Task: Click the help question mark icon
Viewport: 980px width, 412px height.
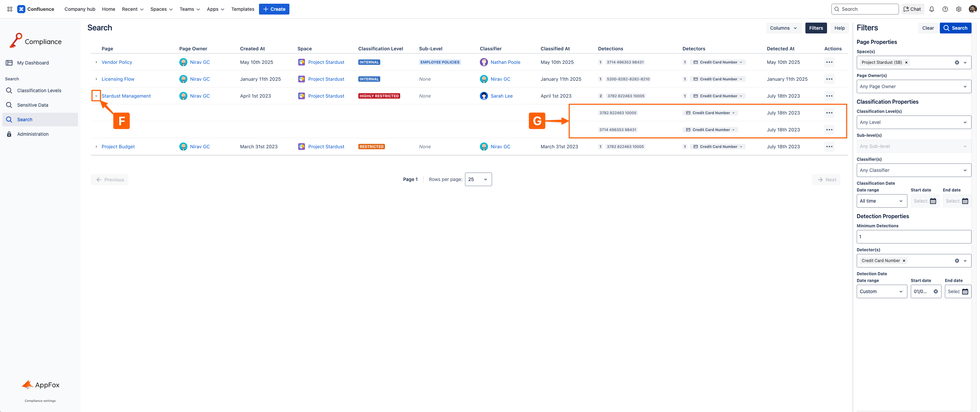Action: click(x=945, y=9)
